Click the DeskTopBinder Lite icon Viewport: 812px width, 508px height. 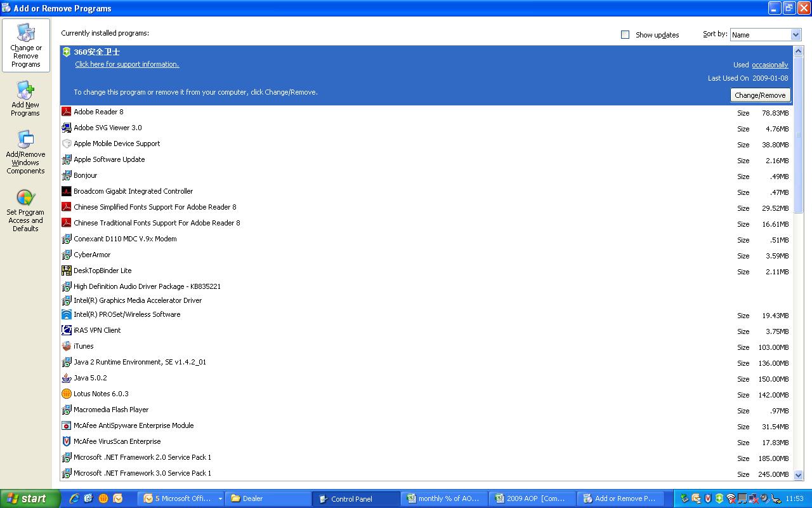click(67, 271)
